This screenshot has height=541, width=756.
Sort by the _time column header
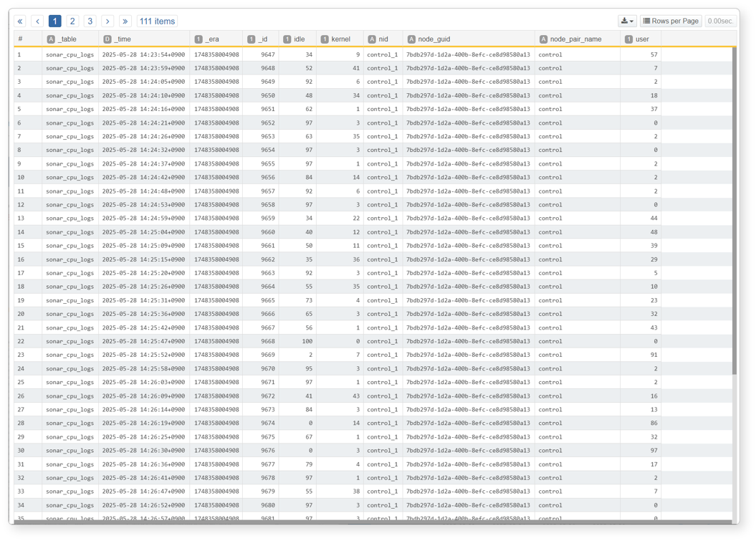pos(144,39)
